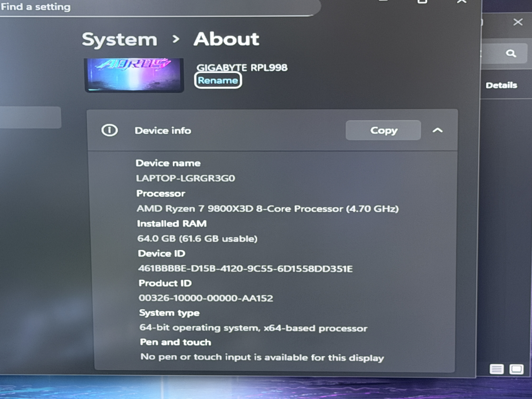Select Product ID 00326-10000-00000-AA152
This screenshot has height=399, width=532.
pos(206,298)
